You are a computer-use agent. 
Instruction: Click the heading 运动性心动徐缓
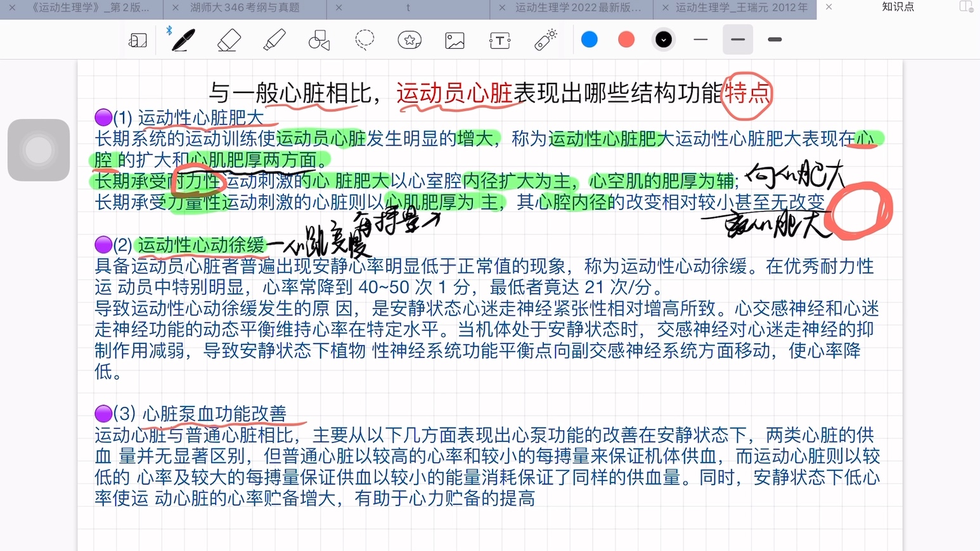pyautogui.click(x=201, y=245)
